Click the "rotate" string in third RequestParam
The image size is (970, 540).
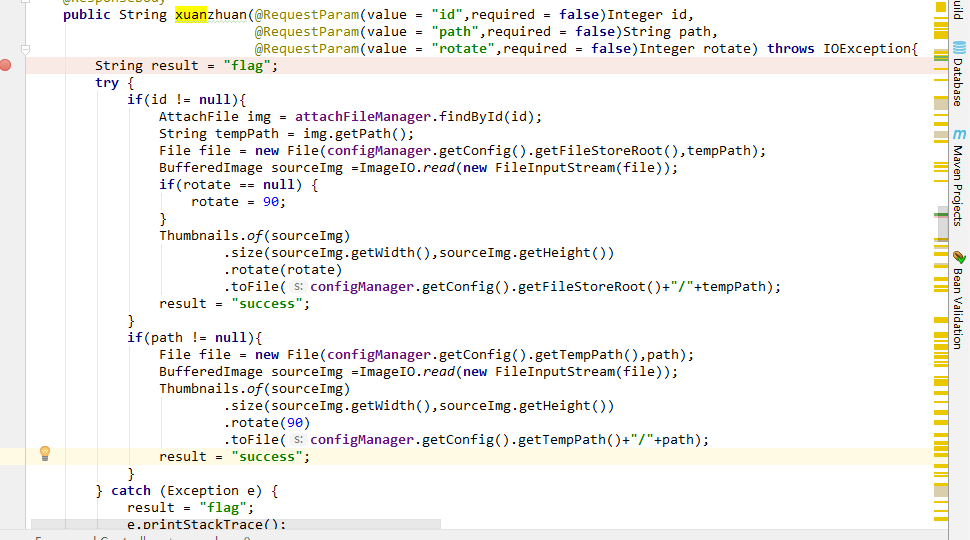point(463,48)
